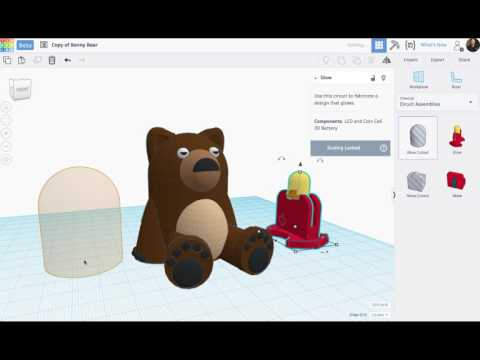Click the Paste toolbar icon
Viewport: 480px width, 360px height.
coord(22,60)
